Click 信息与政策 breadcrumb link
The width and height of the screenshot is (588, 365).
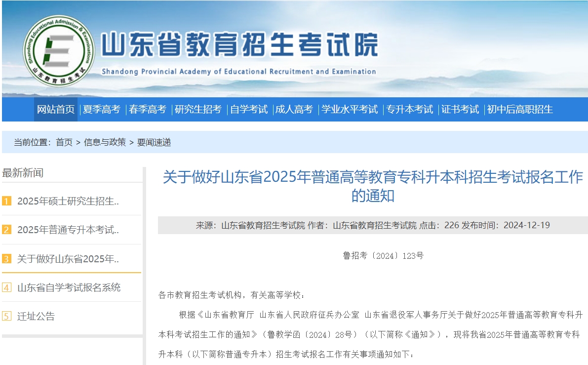tap(105, 142)
